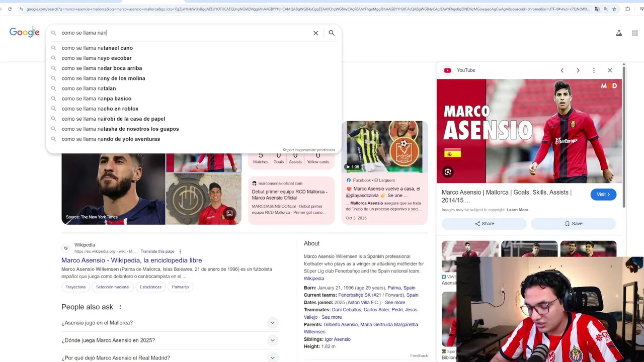Click Gilberto Asensio parent link
This screenshot has height=362, width=644.
click(341, 325)
